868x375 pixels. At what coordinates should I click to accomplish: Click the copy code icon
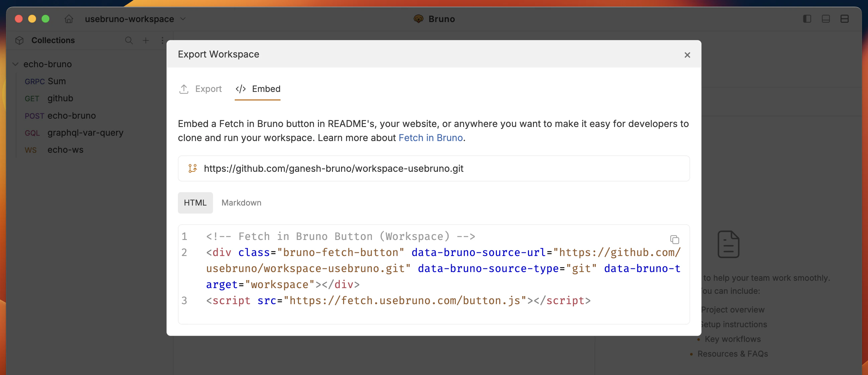[674, 239]
